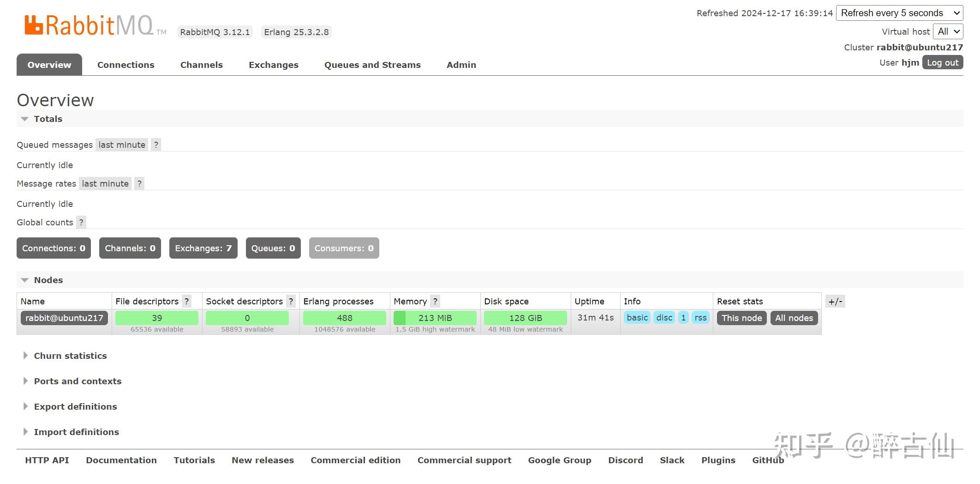Click the socket descriptors 0 bar
Viewport: 980px width, 484px height.
[247, 318]
